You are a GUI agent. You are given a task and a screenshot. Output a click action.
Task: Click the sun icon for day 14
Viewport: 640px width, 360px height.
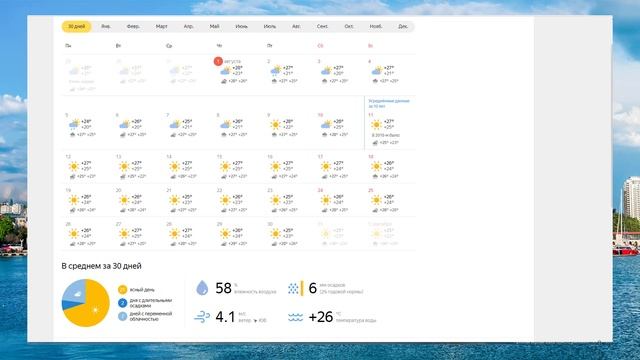click(x=175, y=166)
